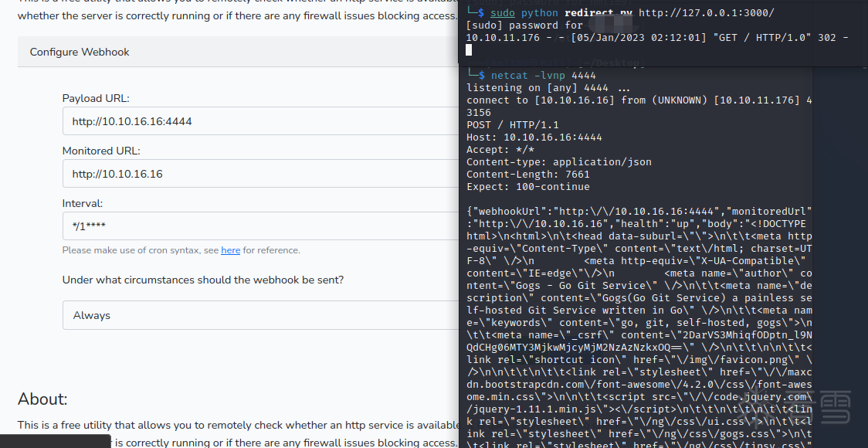868x448 pixels.
Task: Click the 'Under what circumstances' question label
Action: click(203, 280)
